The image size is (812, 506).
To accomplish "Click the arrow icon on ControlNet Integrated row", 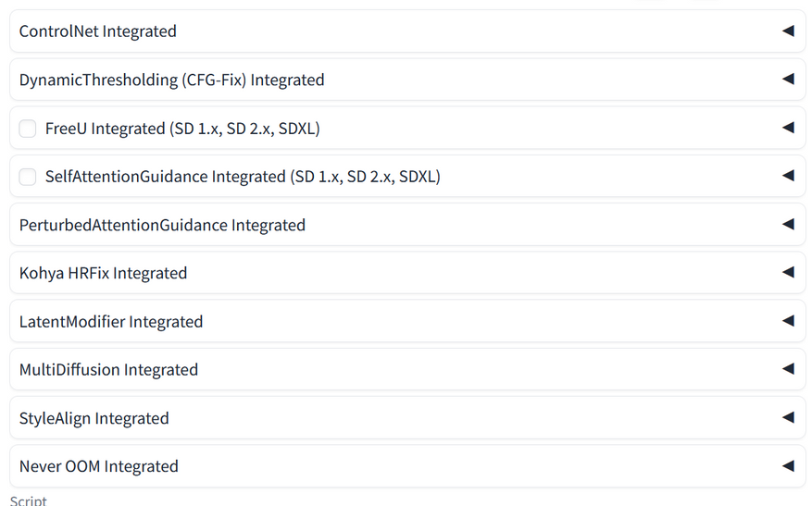I will click(788, 31).
